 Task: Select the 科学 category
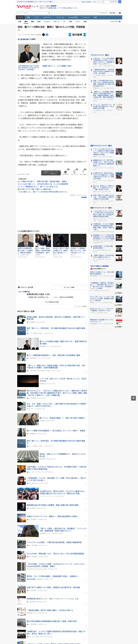pos(71,21)
